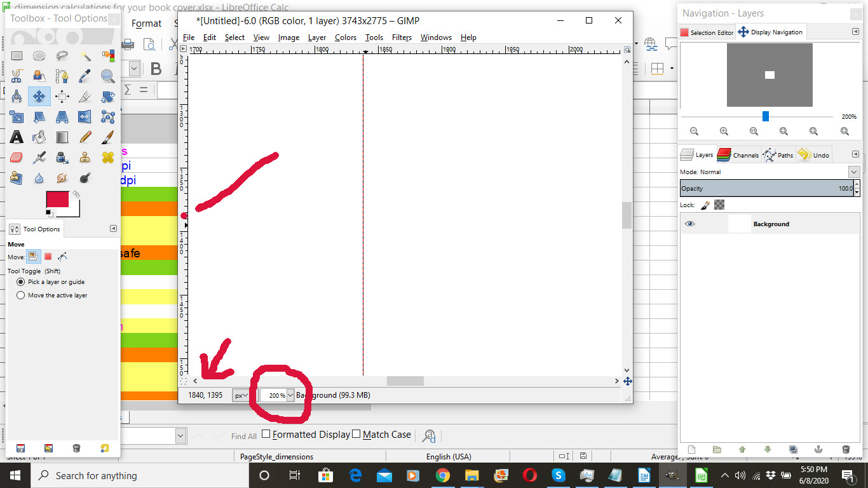Choose the Bucket Fill tool
This screenshot has height=488, width=868.
(x=39, y=137)
